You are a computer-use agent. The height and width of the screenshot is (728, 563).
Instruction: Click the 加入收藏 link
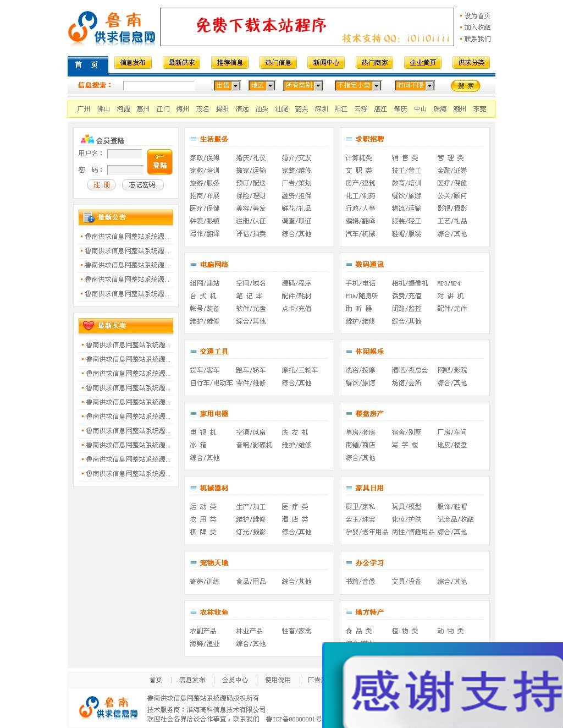(x=477, y=28)
